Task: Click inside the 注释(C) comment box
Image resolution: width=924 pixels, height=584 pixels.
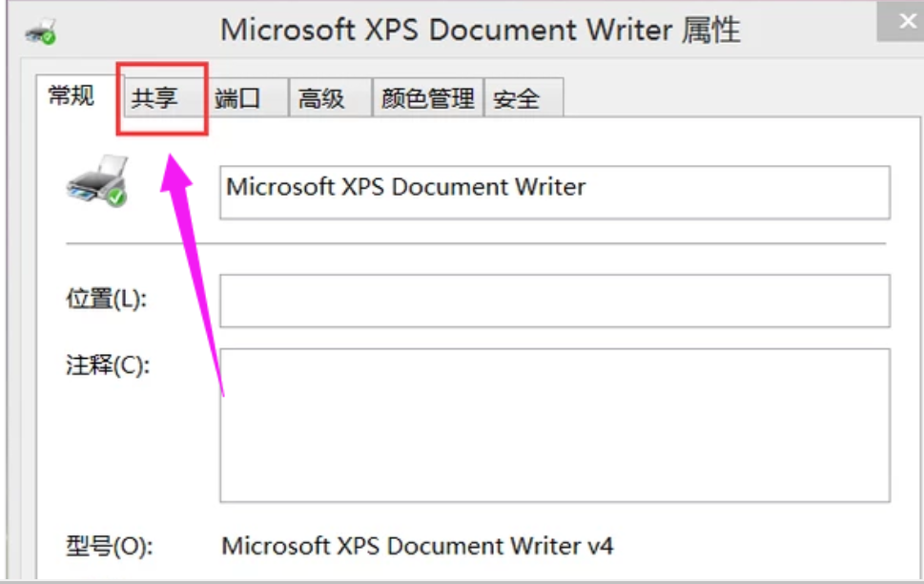Action: coord(554,425)
